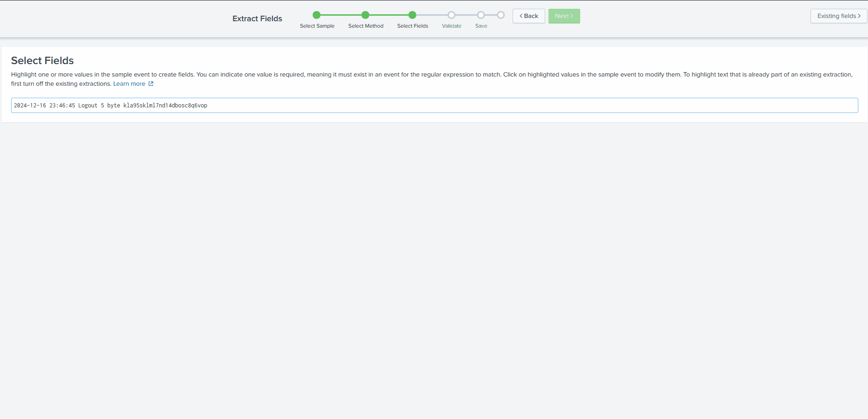Open the external link icon beside Learn more
The height and width of the screenshot is (419, 868).
point(151,83)
